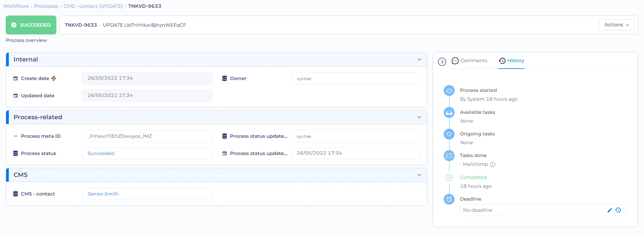Screen dimensions: 644x234
Task: Collapse the side panel with the arrow circle
Action: 442,62
